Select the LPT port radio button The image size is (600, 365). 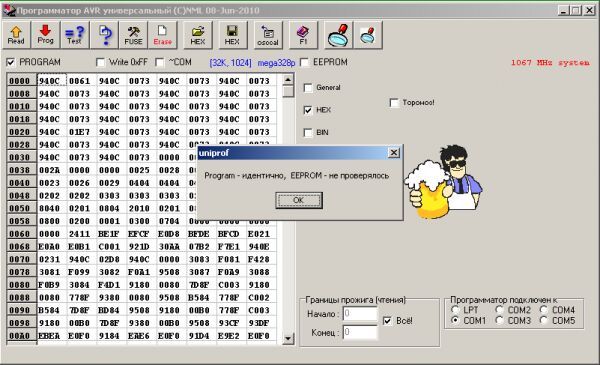pos(455,310)
